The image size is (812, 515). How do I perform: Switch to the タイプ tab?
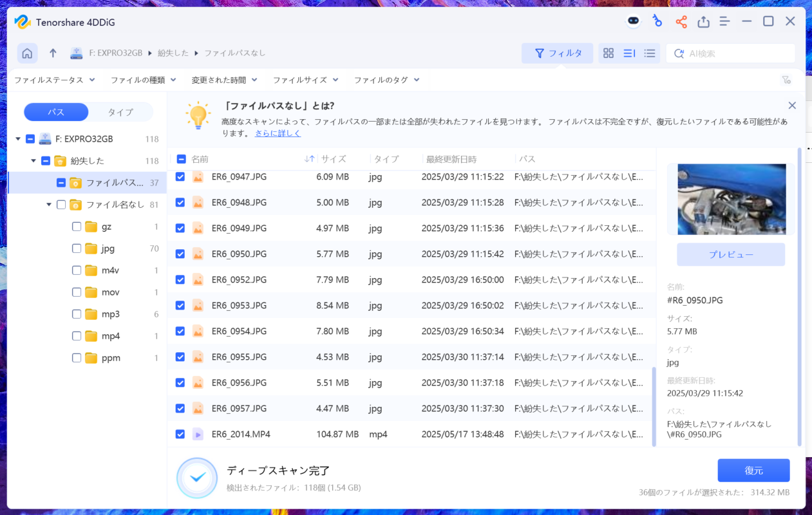click(x=120, y=112)
